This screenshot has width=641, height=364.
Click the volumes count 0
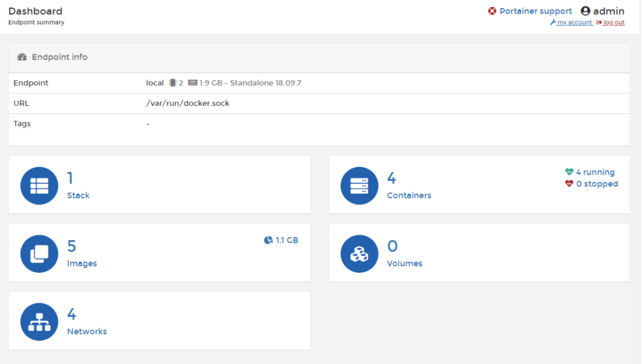(392, 246)
